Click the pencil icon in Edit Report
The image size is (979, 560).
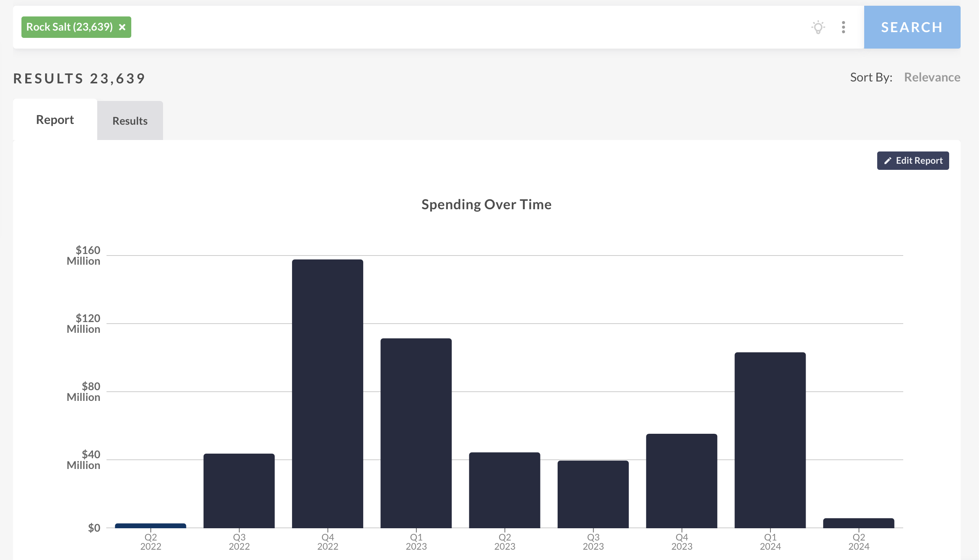click(888, 161)
